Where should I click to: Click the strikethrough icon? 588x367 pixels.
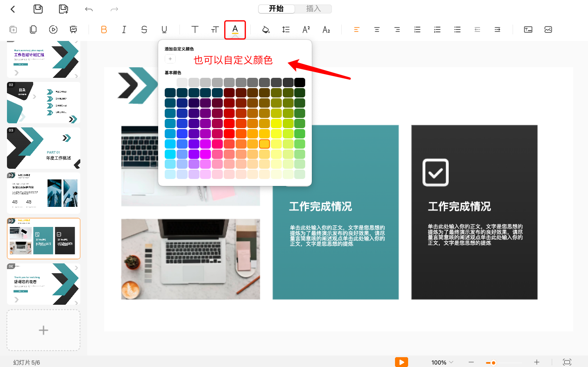(144, 29)
